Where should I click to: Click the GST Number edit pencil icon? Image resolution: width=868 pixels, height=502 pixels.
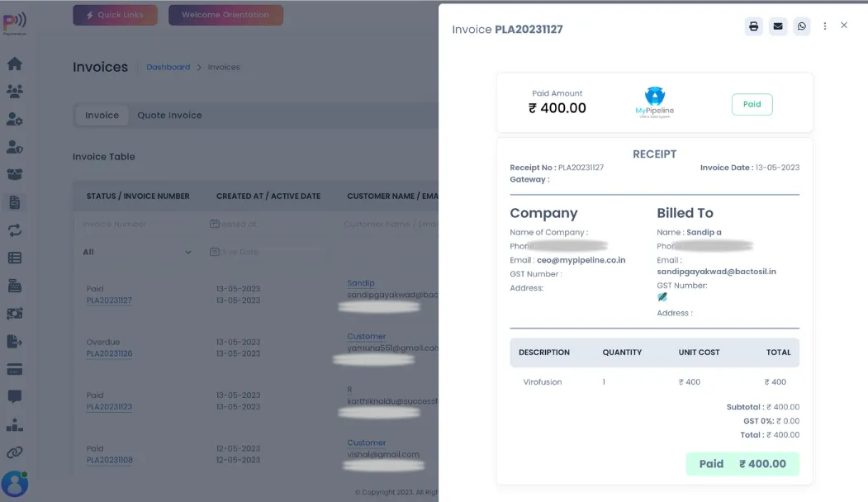tap(662, 297)
